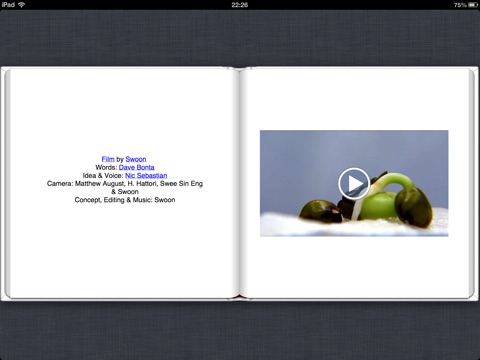Viewport: 480px width, 360px height.
Task: Tap the 75% battery percentage text
Action: (x=460, y=5)
